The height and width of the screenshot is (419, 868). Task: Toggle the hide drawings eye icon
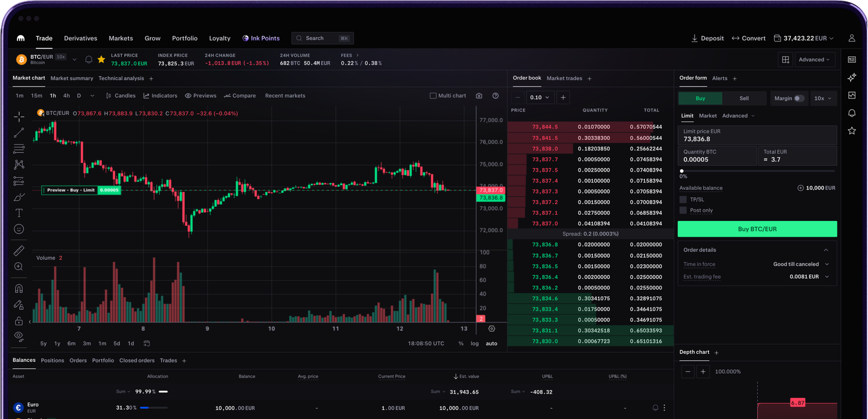(x=19, y=336)
